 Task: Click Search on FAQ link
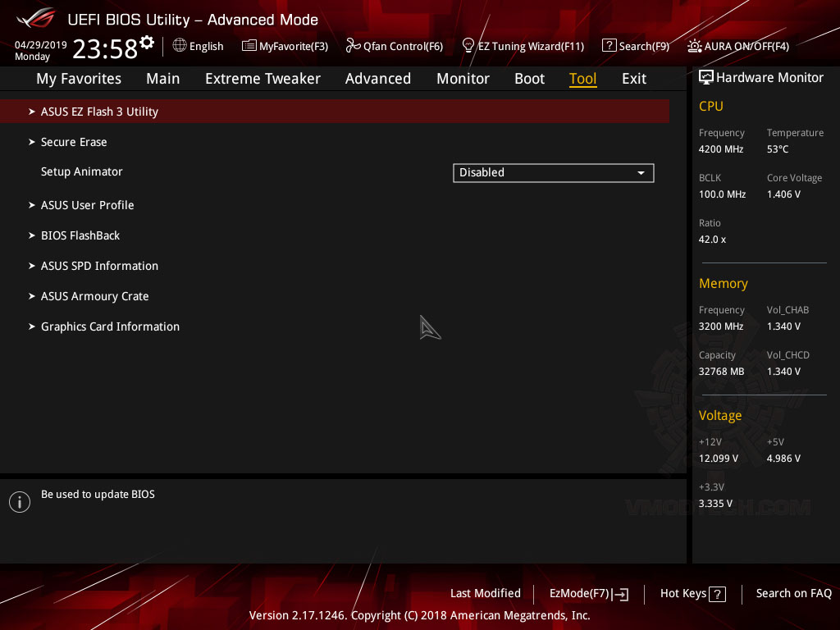point(793,594)
